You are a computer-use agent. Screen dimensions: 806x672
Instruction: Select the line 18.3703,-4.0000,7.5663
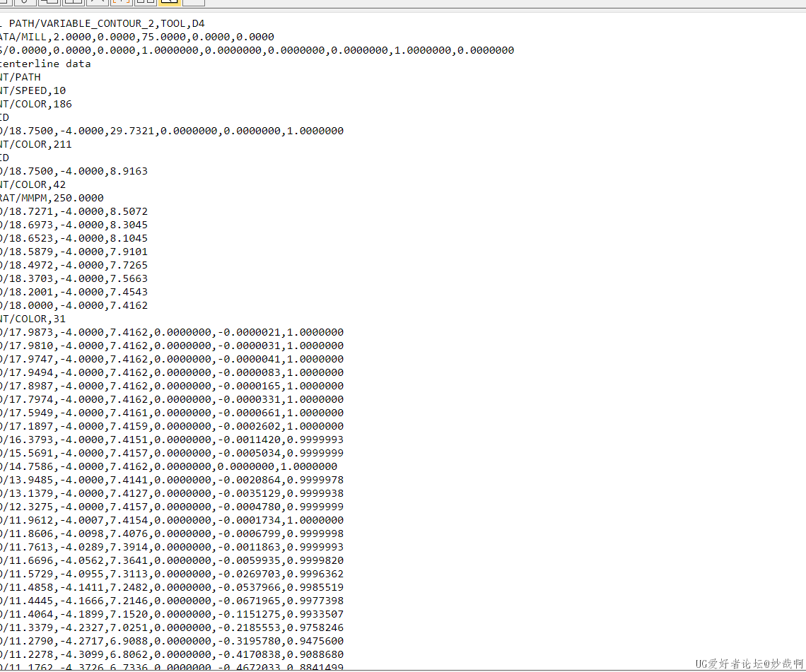[74, 278]
